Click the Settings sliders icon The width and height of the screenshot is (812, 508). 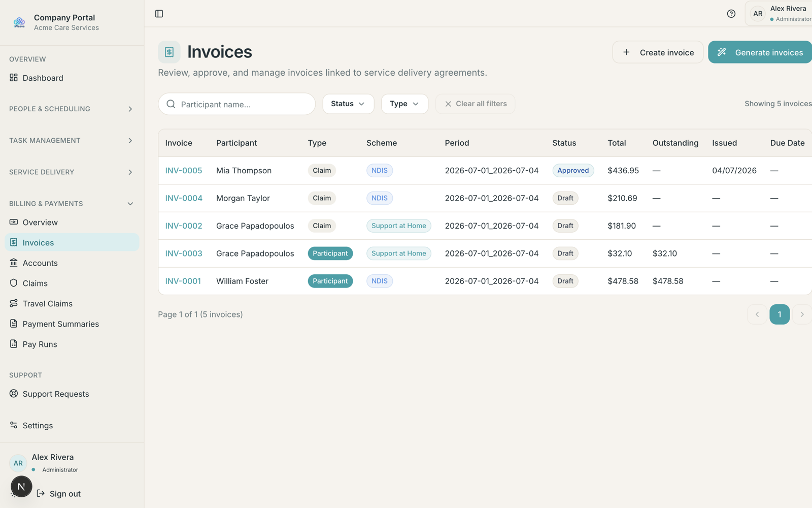[x=14, y=425]
